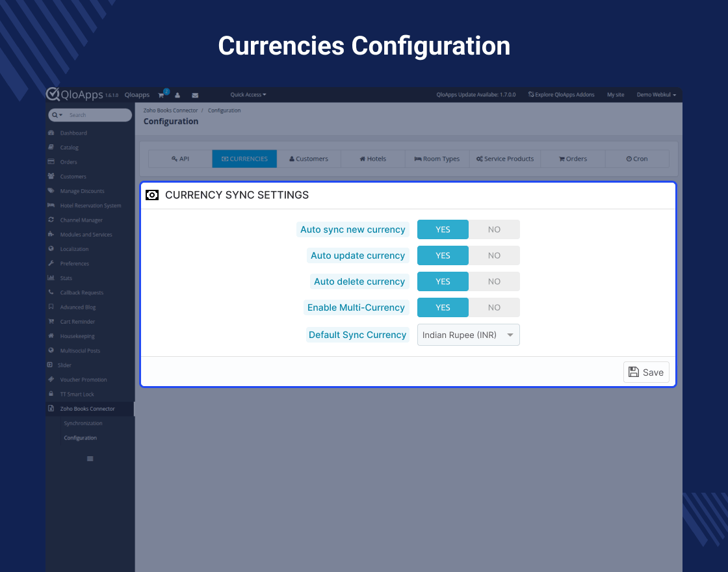Open Configuration submenu item in sidebar
728x572 pixels.
(x=81, y=438)
